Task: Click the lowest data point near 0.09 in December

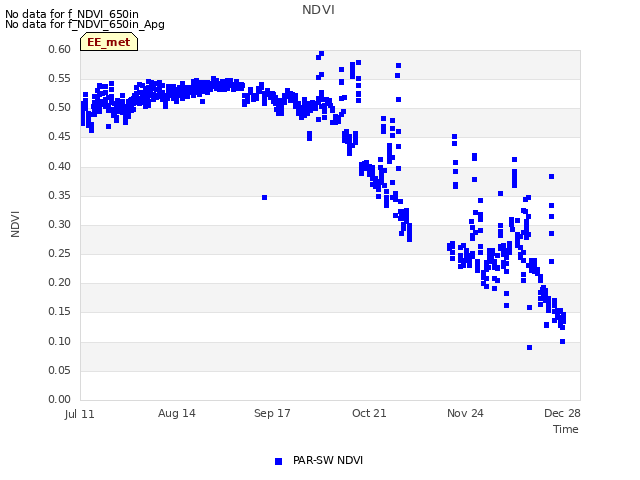Action: click(x=529, y=348)
